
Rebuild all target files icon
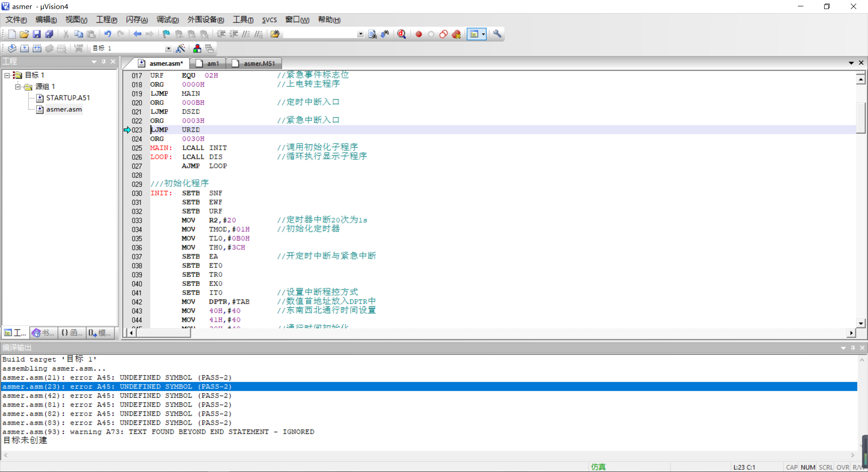click(x=37, y=48)
